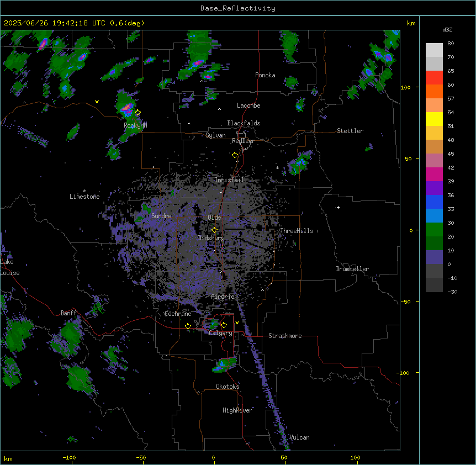Click the Okotoks label

click(228, 387)
